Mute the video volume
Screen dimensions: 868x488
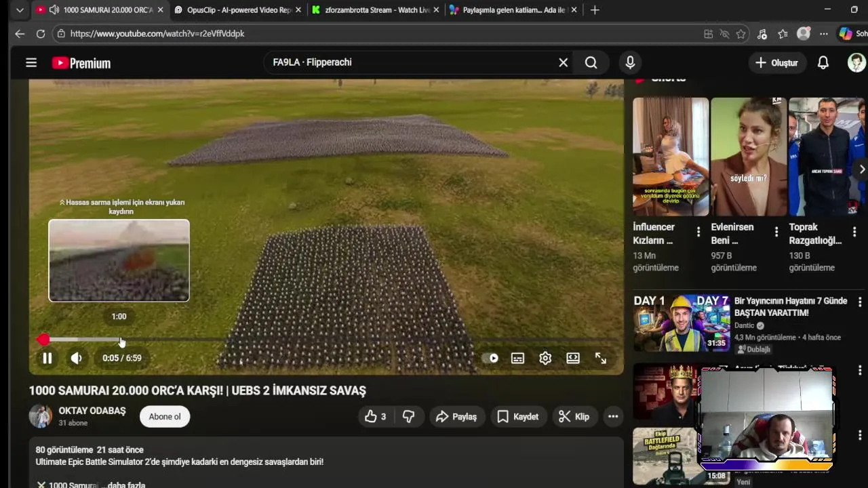coord(76,358)
